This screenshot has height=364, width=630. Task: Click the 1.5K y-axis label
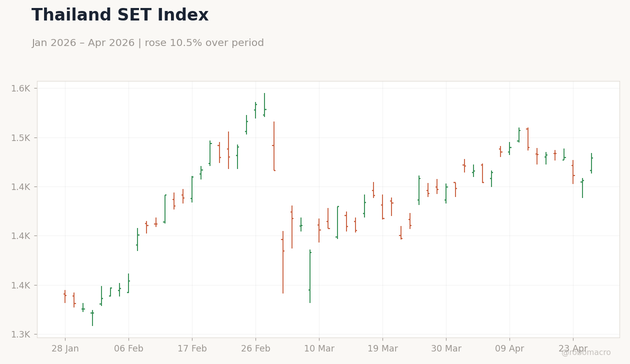click(x=20, y=137)
